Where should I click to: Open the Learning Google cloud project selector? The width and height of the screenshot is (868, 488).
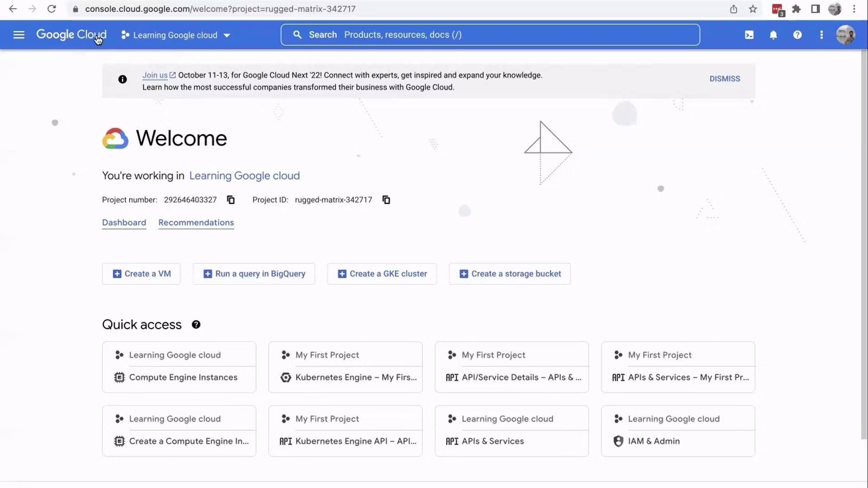176,35
